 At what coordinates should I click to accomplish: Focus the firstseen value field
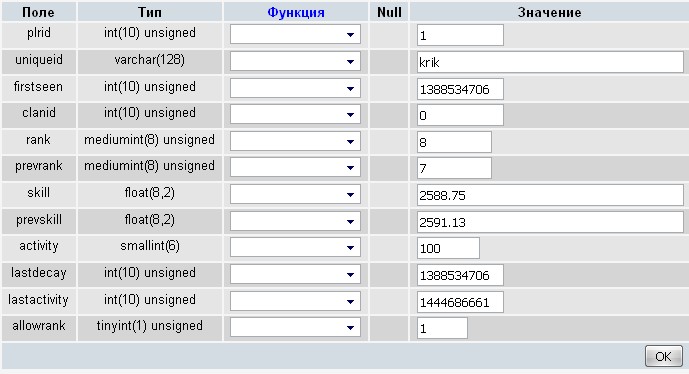click(460, 89)
